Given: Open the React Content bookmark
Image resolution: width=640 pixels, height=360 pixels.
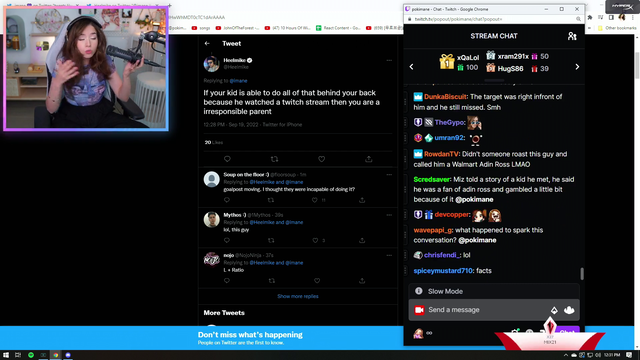Looking at the screenshot, I should pyautogui.click(x=338, y=28).
